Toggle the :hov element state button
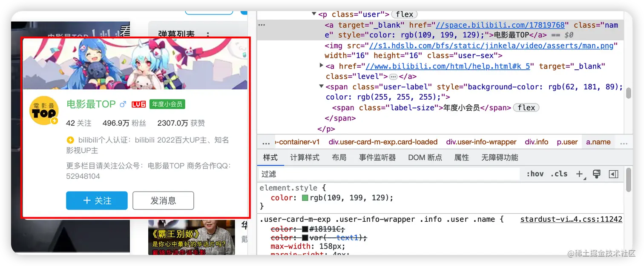 pyautogui.click(x=535, y=174)
